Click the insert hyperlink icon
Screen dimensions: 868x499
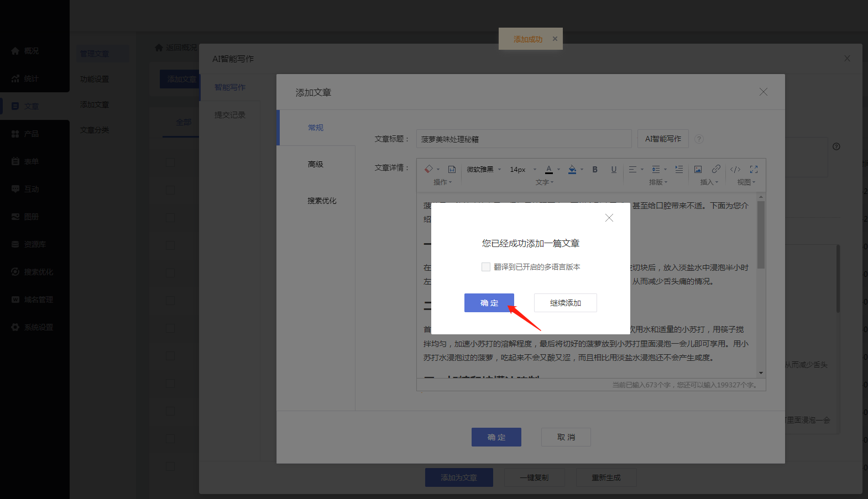pyautogui.click(x=716, y=169)
